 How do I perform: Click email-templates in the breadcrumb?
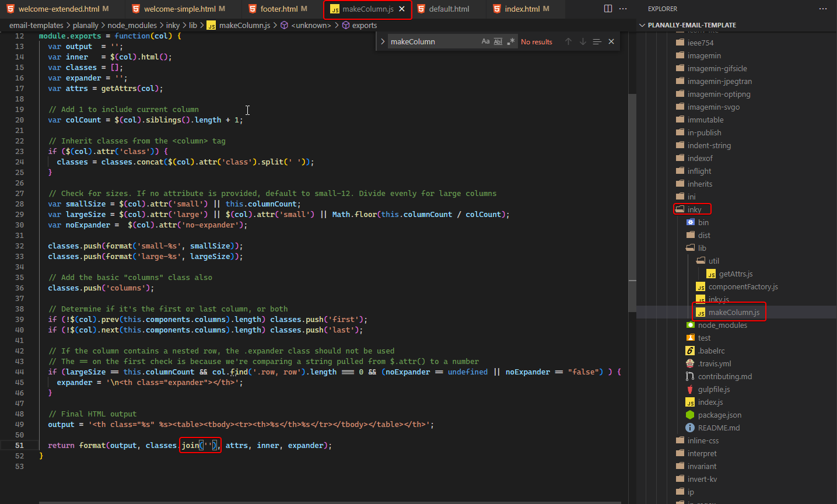[x=36, y=25]
